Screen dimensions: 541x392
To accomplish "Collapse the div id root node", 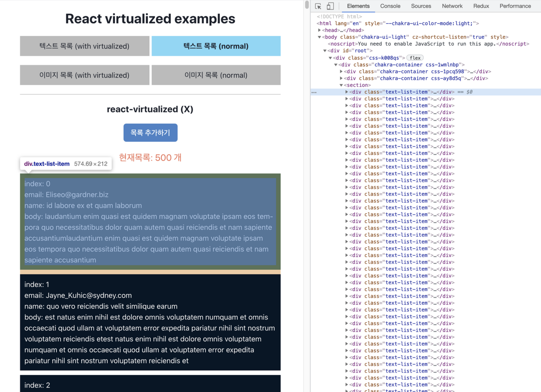I will coord(325,51).
